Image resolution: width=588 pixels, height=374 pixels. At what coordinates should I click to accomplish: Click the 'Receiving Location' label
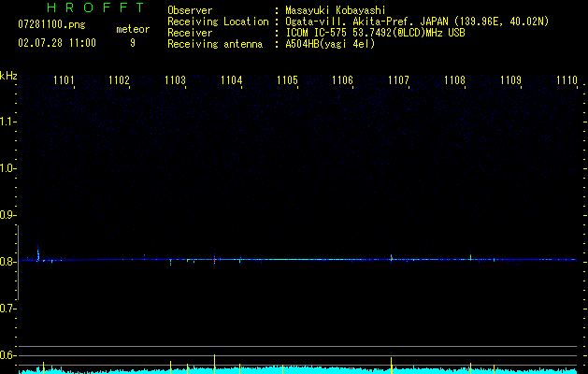[218, 22]
